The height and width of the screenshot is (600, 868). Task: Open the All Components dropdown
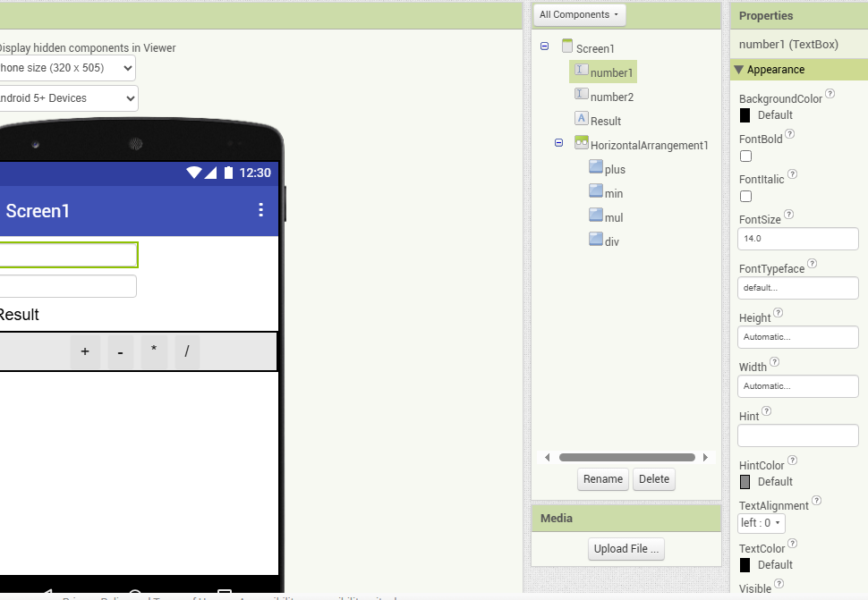click(x=579, y=15)
